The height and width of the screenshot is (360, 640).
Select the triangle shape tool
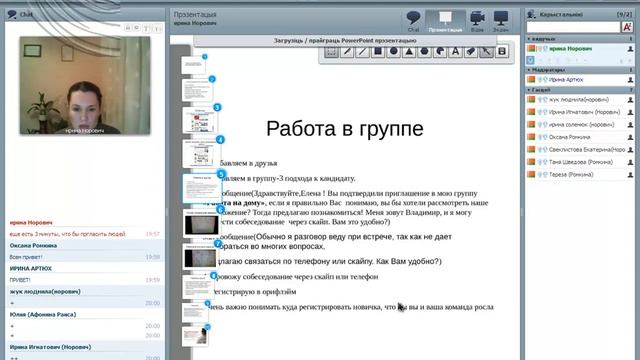click(x=409, y=52)
